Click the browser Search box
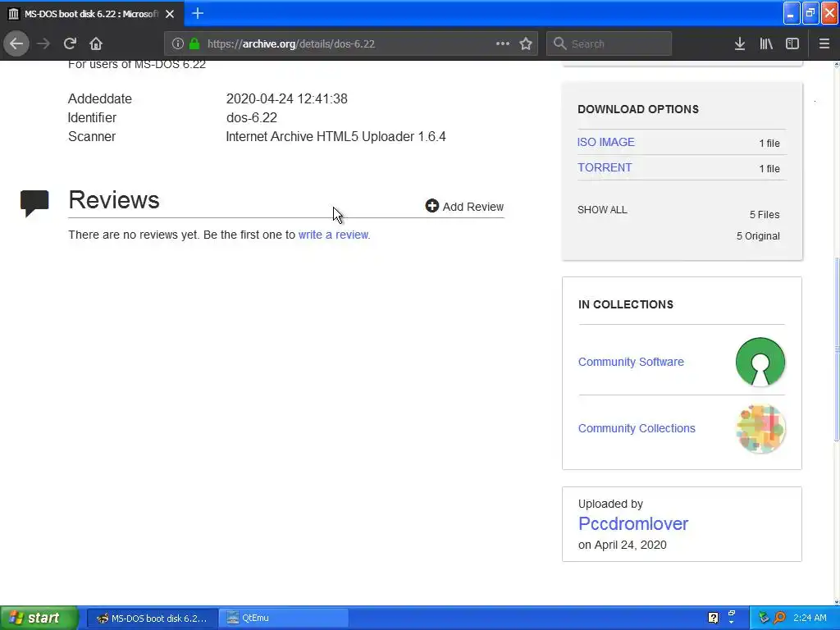Viewport: 840px width, 630px height. [x=609, y=43]
